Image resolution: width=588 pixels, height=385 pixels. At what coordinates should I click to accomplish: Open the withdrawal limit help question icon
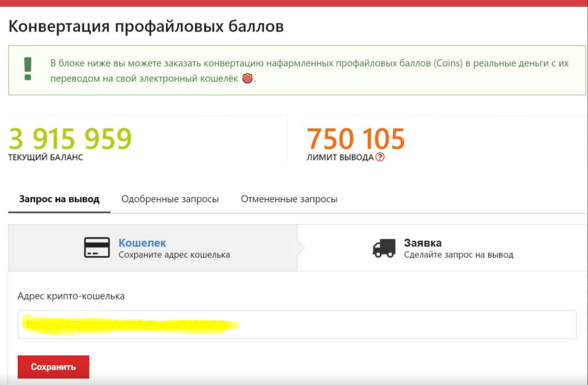coord(380,157)
